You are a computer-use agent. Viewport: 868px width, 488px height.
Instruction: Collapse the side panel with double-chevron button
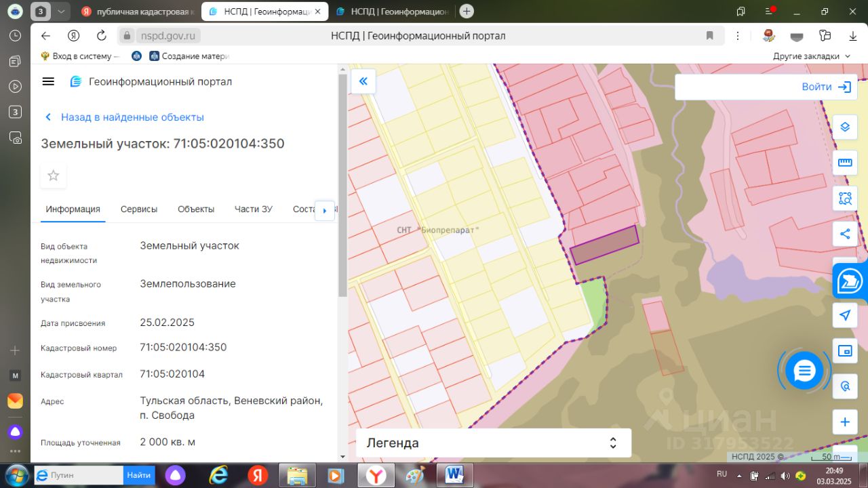pyautogui.click(x=363, y=81)
